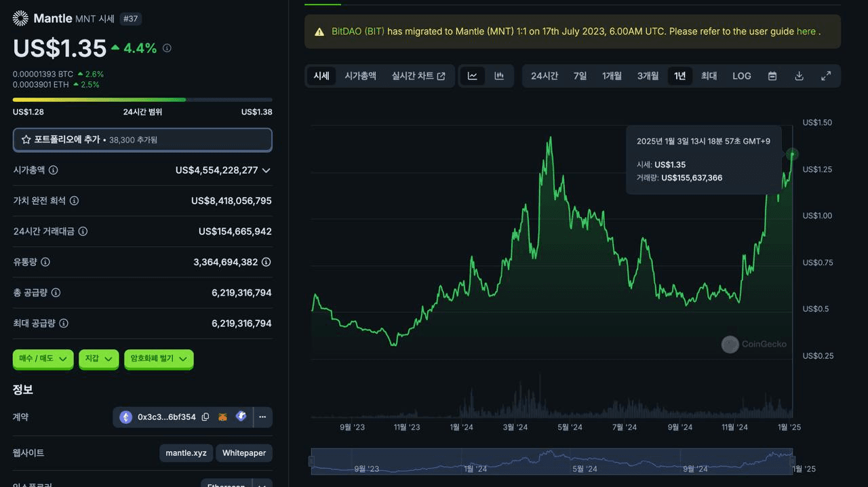Viewport: 868px width, 487px height.
Task: Expand chart to fullscreen
Action: click(826, 76)
